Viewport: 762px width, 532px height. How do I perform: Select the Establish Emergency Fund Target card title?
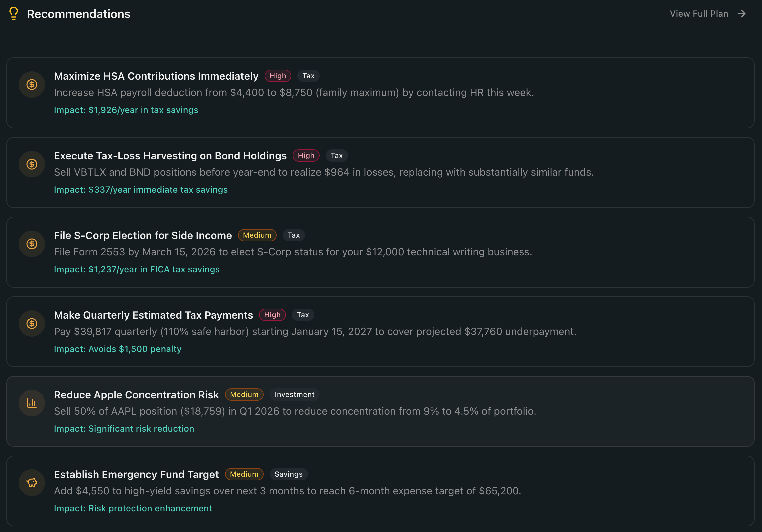[136, 475]
